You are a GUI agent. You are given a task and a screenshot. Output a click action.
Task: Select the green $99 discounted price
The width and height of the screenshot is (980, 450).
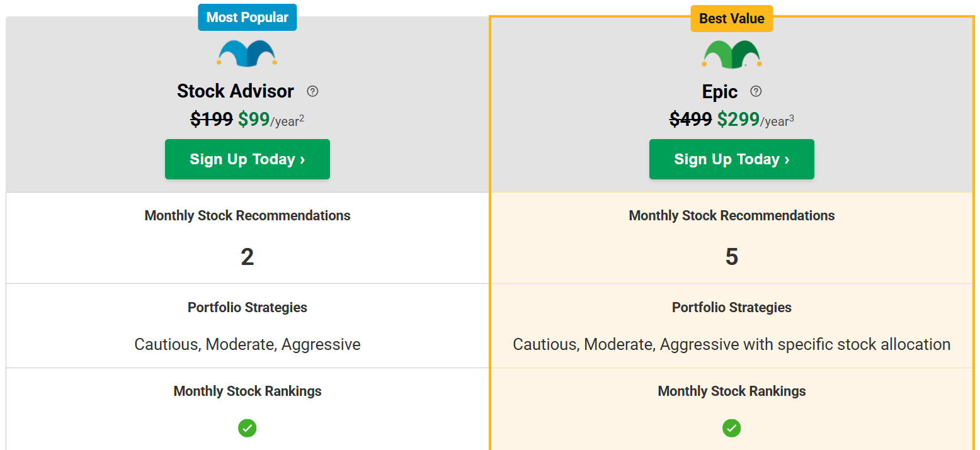pos(253,119)
